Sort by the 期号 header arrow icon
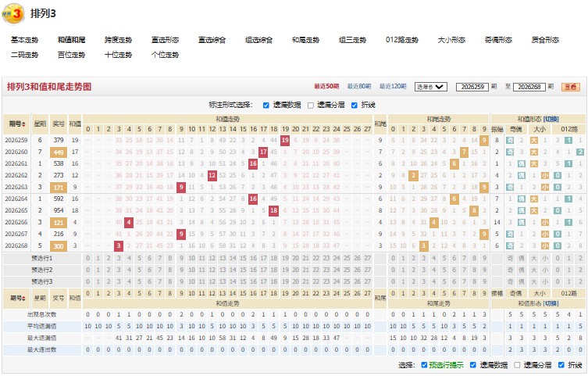Screen dimensions: 588x376 pos(23,124)
